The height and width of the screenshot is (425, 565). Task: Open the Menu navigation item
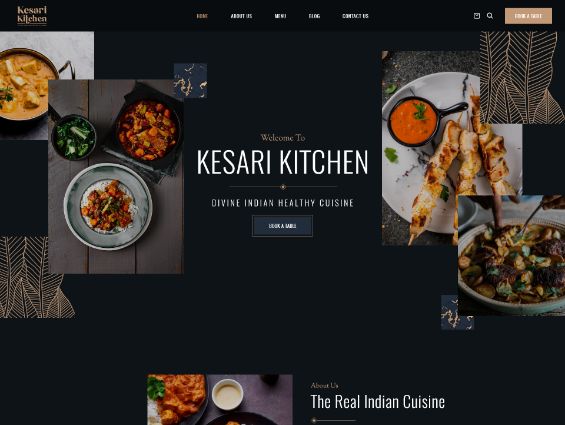280,16
